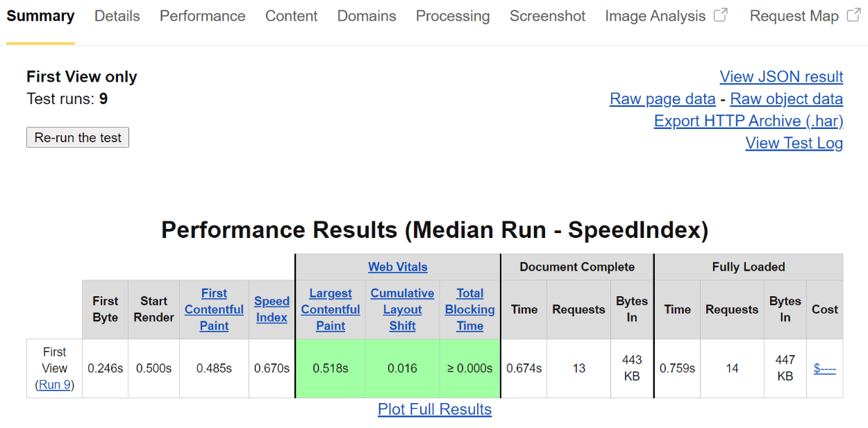Open View JSON result link
Viewport: 868px width, 428px height.
coord(781,76)
